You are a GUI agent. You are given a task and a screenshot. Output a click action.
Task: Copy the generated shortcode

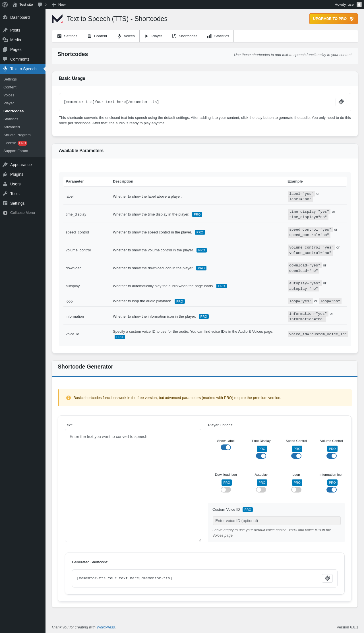(x=327, y=578)
